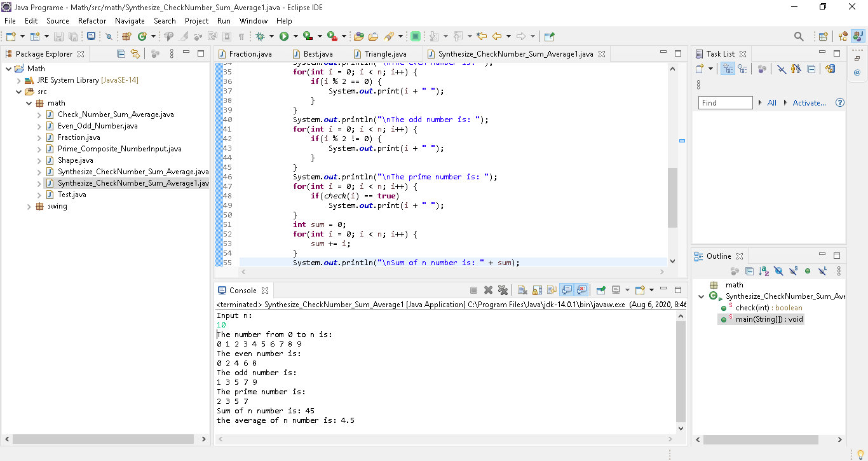Image resolution: width=868 pixels, height=461 pixels.
Task: Click the Find field in Task List
Action: click(725, 102)
